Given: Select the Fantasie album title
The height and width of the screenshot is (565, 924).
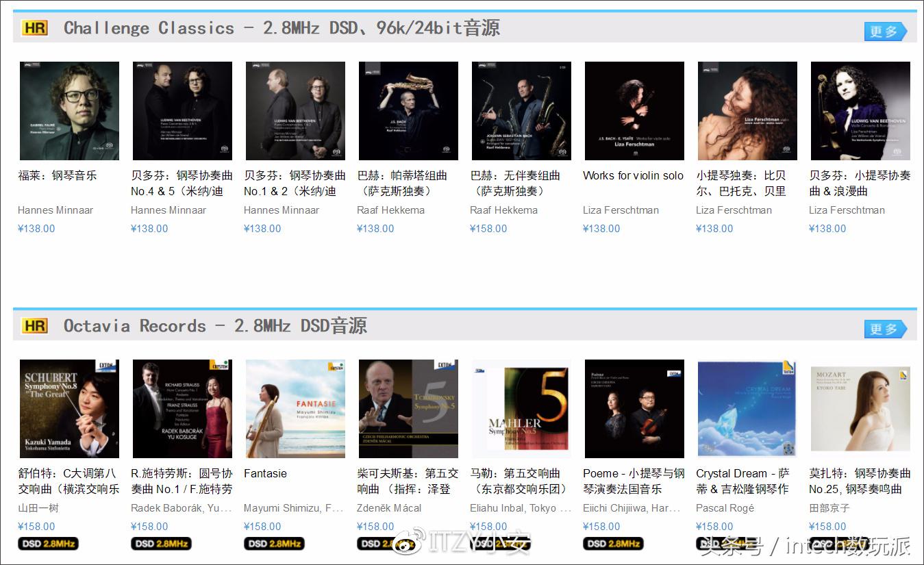Looking at the screenshot, I should [265, 473].
